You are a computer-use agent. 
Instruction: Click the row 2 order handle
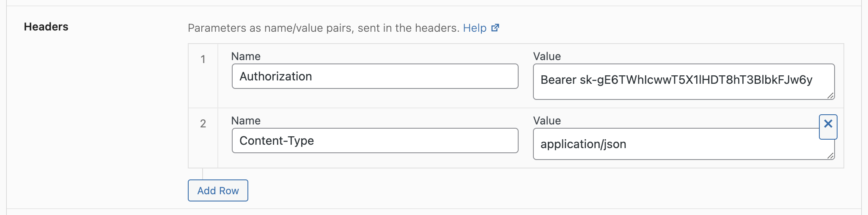point(203,138)
